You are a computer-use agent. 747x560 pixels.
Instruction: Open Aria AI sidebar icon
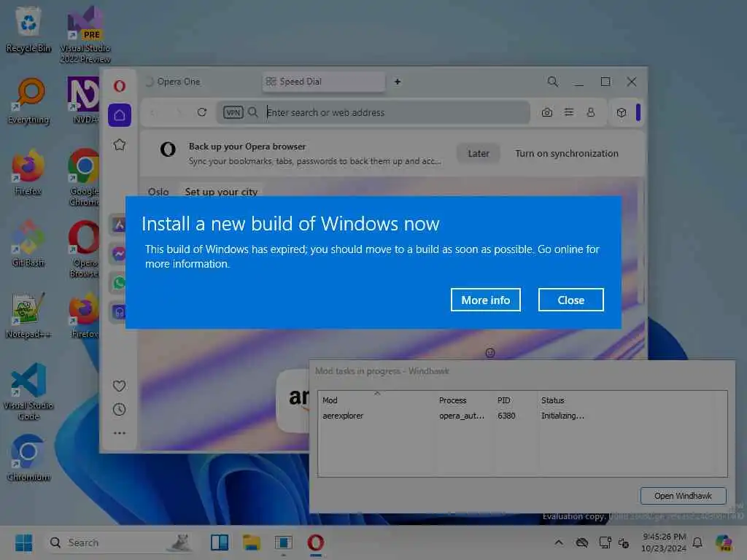click(119, 225)
